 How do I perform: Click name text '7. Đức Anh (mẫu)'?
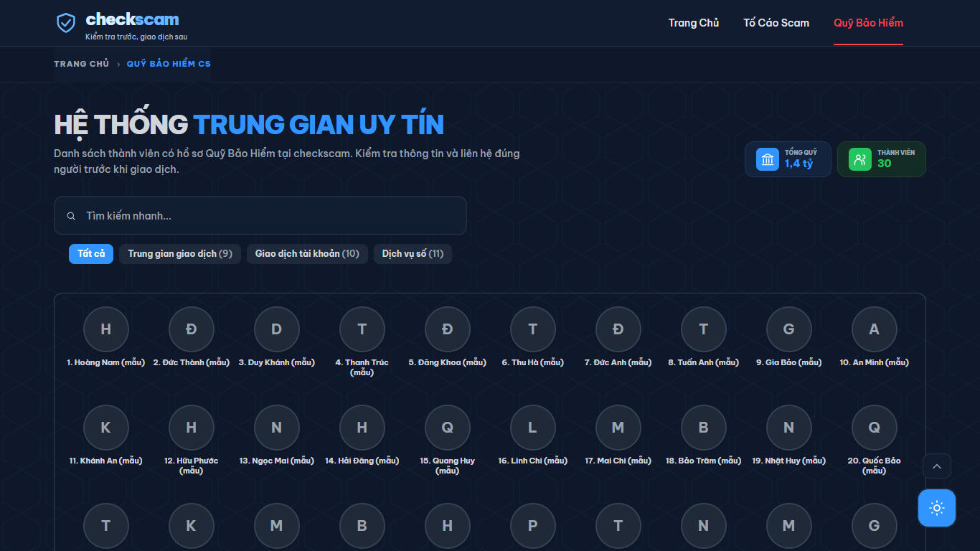coord(618,362)
